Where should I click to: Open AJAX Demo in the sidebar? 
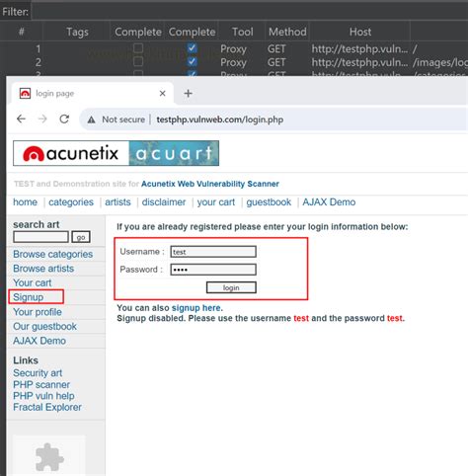[x=39, y=341]
